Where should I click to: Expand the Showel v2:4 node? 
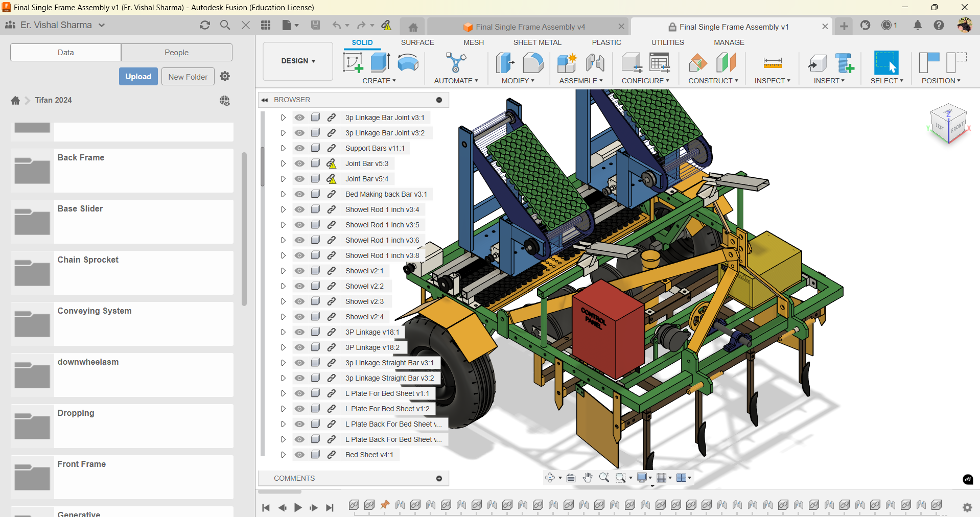point(283,317)
